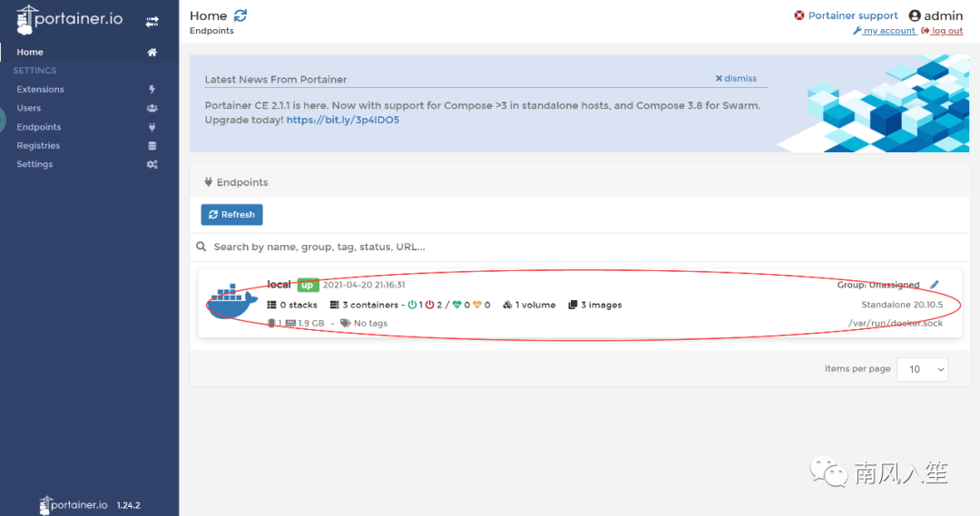980x516 pixels.
Task: Click the No tags text
Action: pyautogui.click(x=370, y=323)
